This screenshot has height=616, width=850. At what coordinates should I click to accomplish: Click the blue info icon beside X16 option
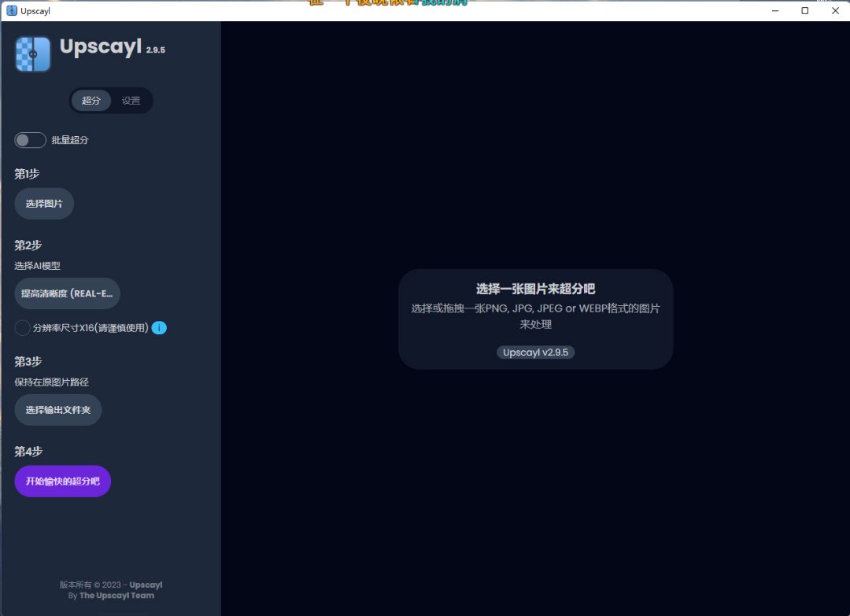point(159,327)
